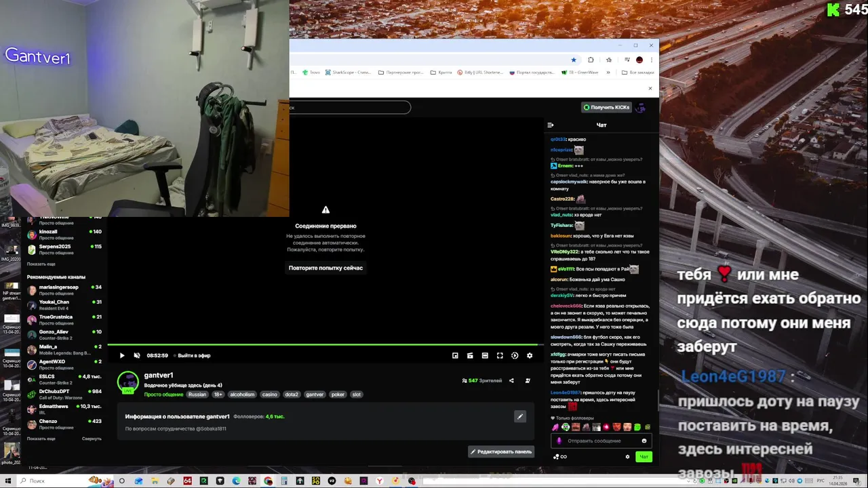Send message with green 'Чат' button

644,457
